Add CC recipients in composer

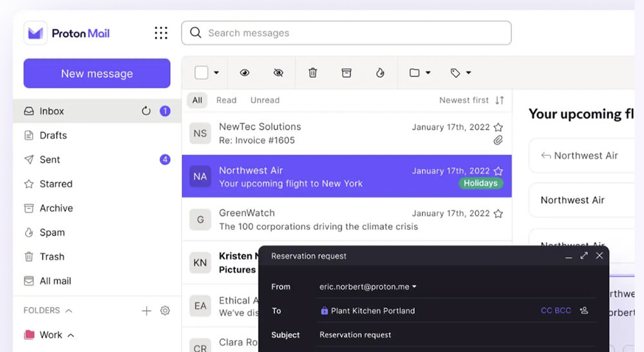[x=546, y=311]
